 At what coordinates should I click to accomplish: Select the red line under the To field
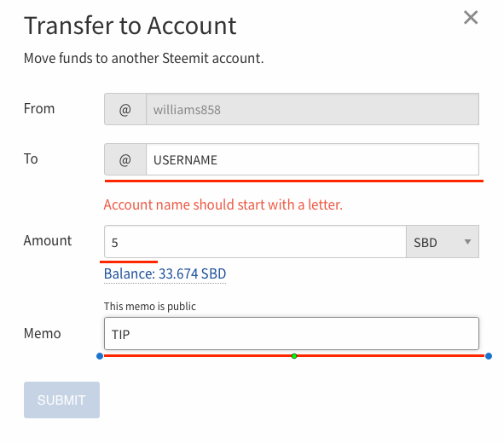tap(294, 181)
